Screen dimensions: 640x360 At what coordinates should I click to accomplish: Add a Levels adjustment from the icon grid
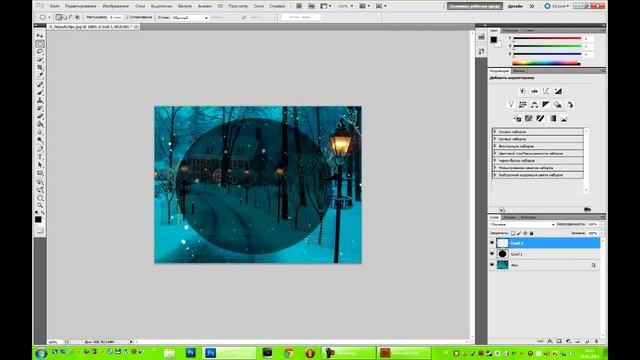[535, 91]
